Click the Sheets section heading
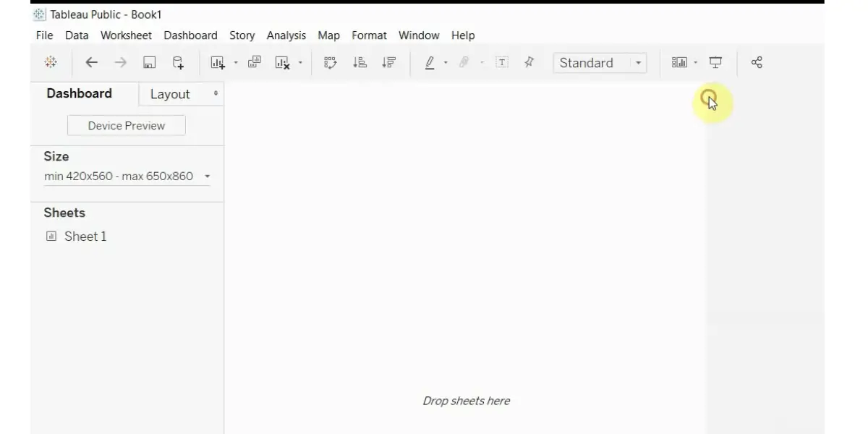 point(64,213)
